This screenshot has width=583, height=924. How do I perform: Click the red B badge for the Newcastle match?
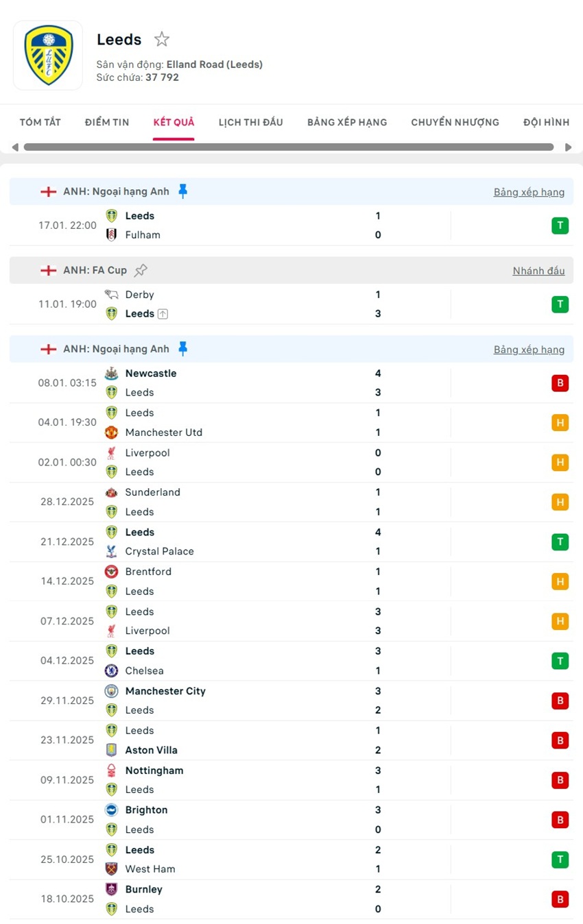tap(560, 383)
